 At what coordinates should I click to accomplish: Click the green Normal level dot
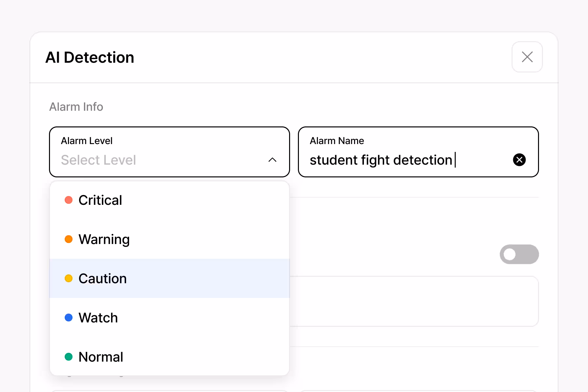pyautogui.click(x=69, y=357)
